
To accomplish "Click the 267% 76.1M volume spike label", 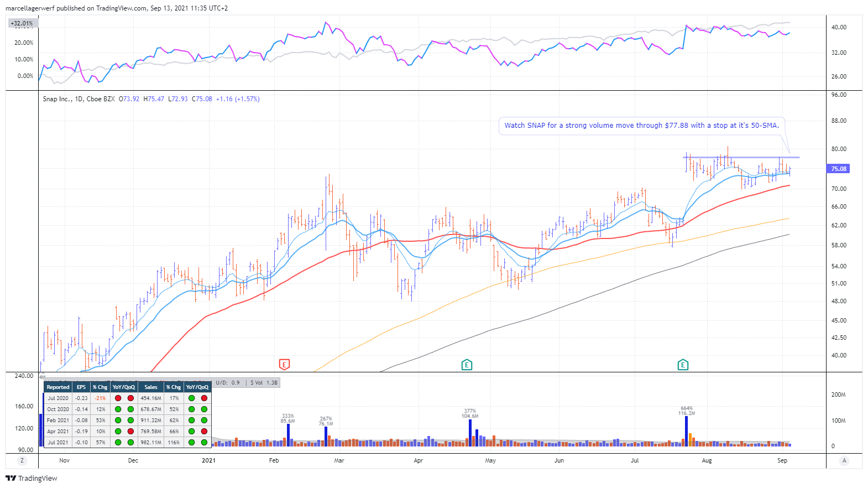I will click(326, 421).
